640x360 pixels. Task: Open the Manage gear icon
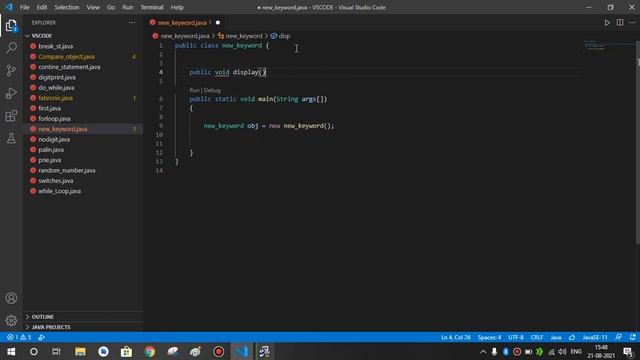pos(11,320)
